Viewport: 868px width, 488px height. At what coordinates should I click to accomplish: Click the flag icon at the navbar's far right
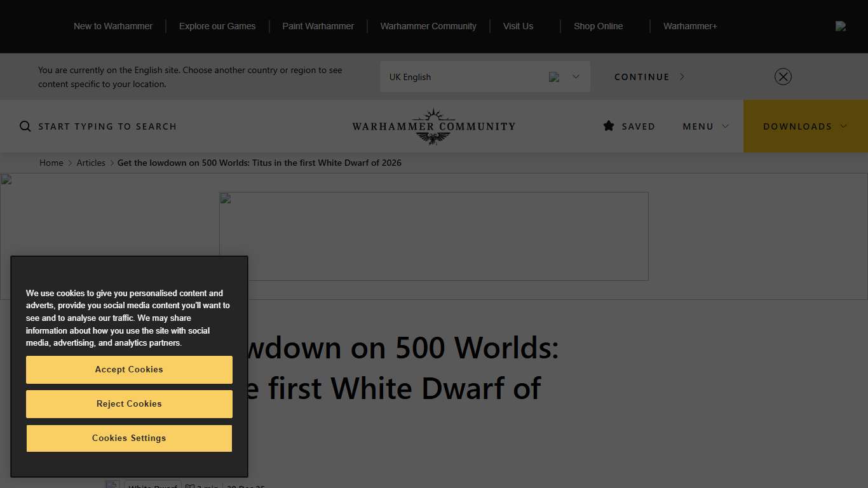[840, 26]
